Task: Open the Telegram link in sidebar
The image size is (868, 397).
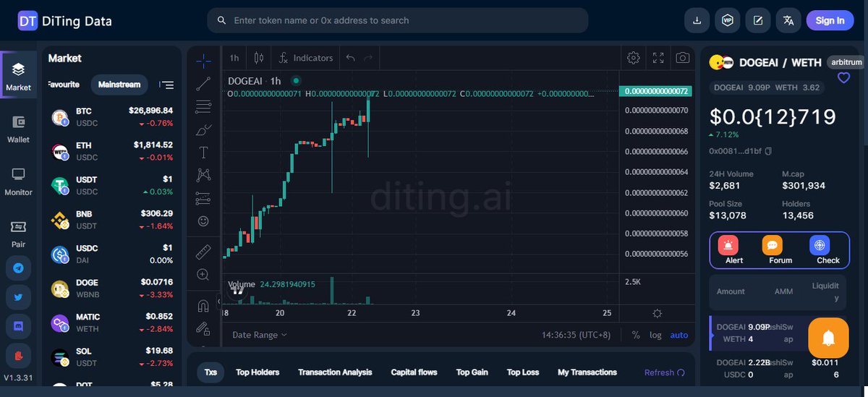Action: pos(18,268)
